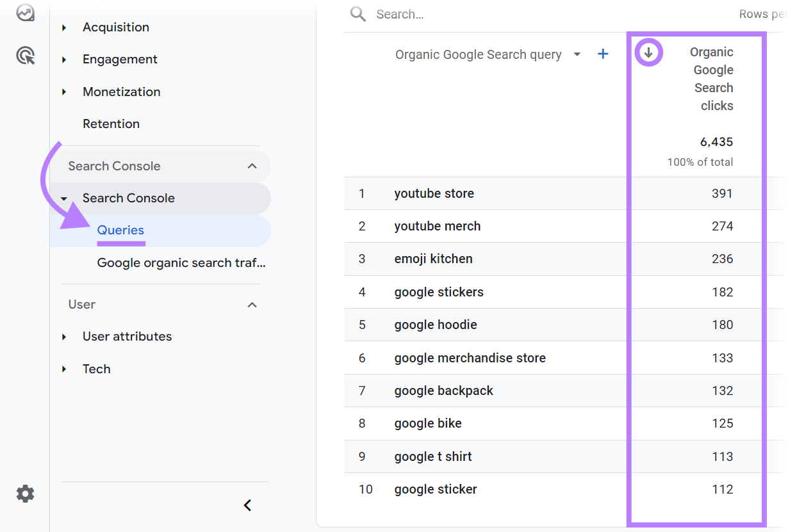Click the search magnifier icon
Screen dimensions: 788x532
click(358, 14)
